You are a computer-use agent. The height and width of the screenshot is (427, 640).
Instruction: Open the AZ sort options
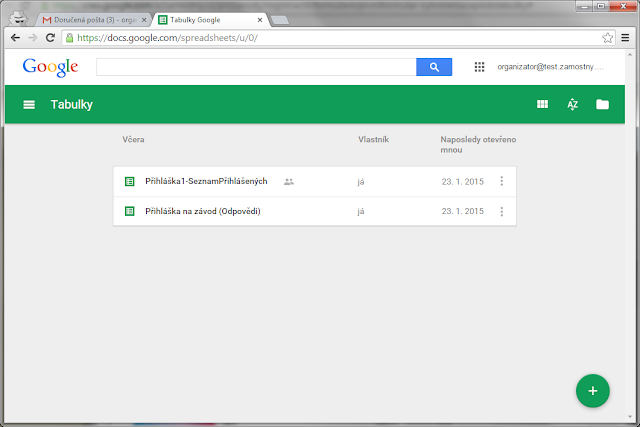point(573,105)
